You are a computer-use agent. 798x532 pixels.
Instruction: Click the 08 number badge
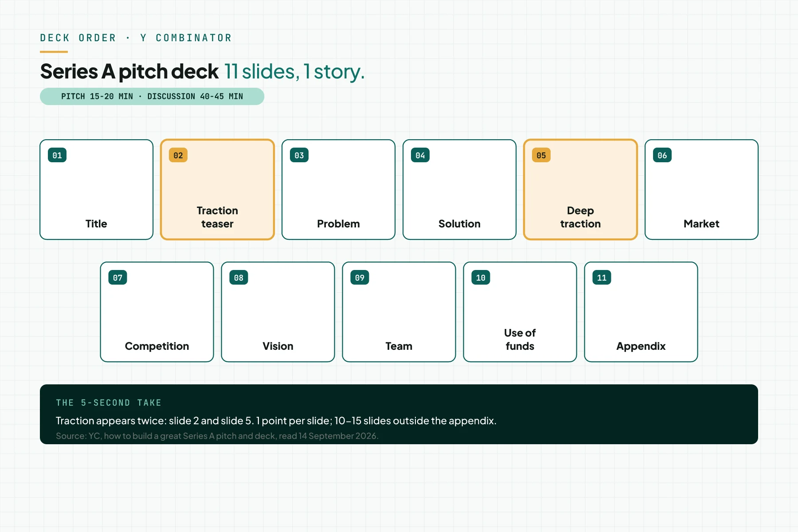[x=239, y=278]
